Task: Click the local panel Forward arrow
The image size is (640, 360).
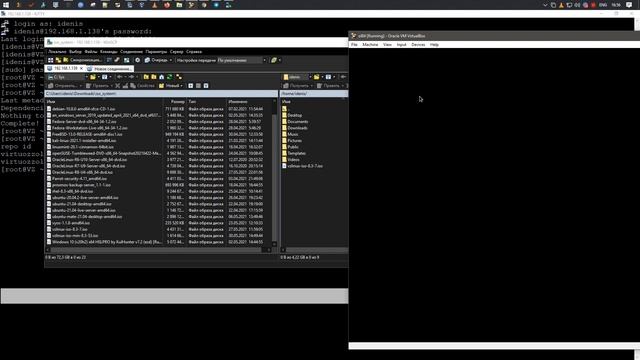Action: (x=131, y=77)
